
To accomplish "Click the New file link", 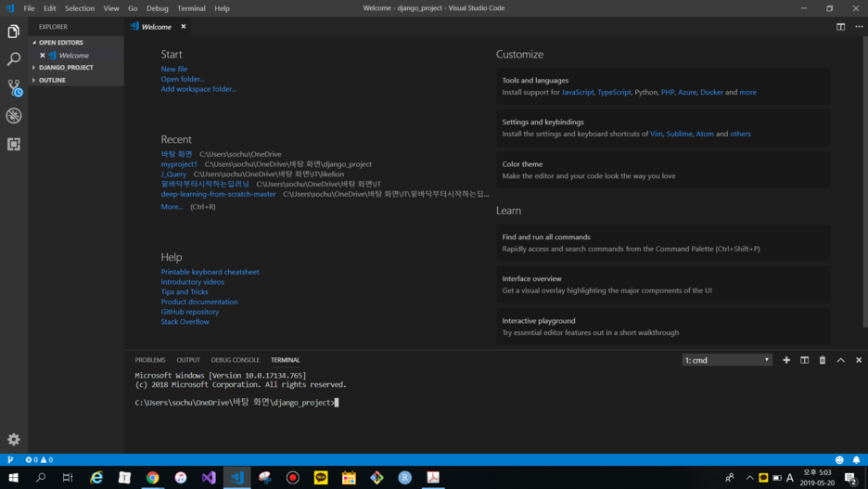I will (173, 70).
